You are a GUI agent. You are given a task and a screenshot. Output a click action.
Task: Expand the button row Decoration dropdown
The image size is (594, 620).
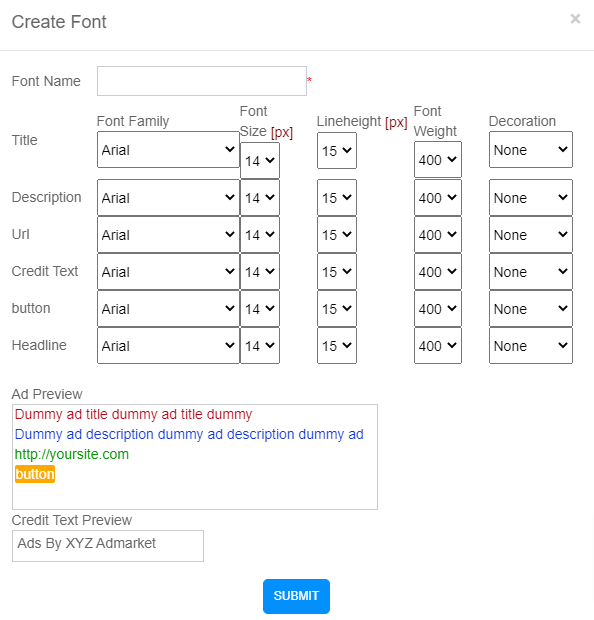pos(531,309)
